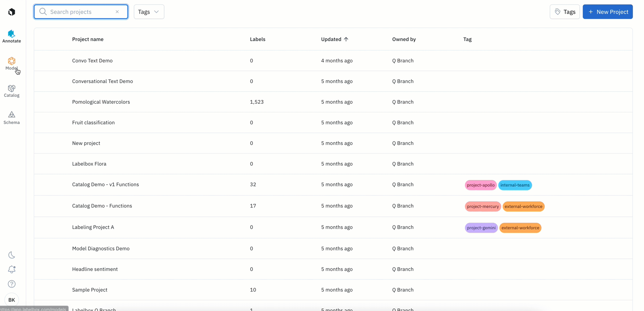Open the Model section in sidebar

coord(12,64)
